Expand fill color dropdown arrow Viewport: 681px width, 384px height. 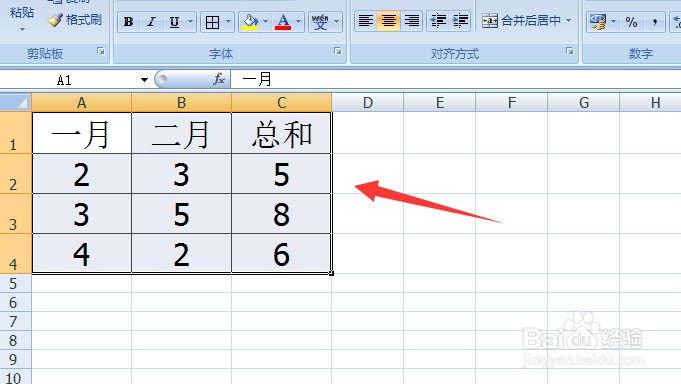coord(265,22)
